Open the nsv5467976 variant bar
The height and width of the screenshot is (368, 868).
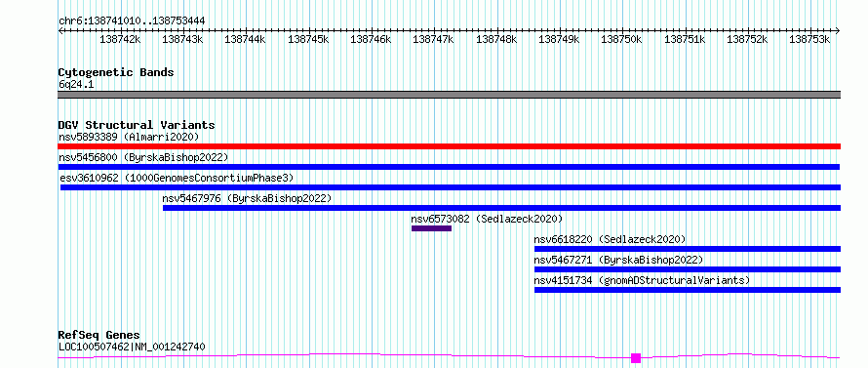click(501, 208)
